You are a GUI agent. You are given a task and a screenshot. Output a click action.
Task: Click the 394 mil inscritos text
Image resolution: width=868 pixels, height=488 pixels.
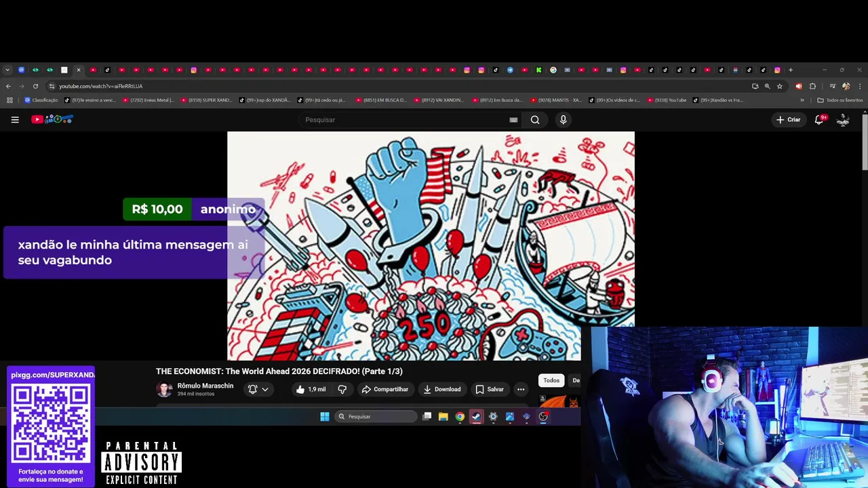click(x=196, y=394)
